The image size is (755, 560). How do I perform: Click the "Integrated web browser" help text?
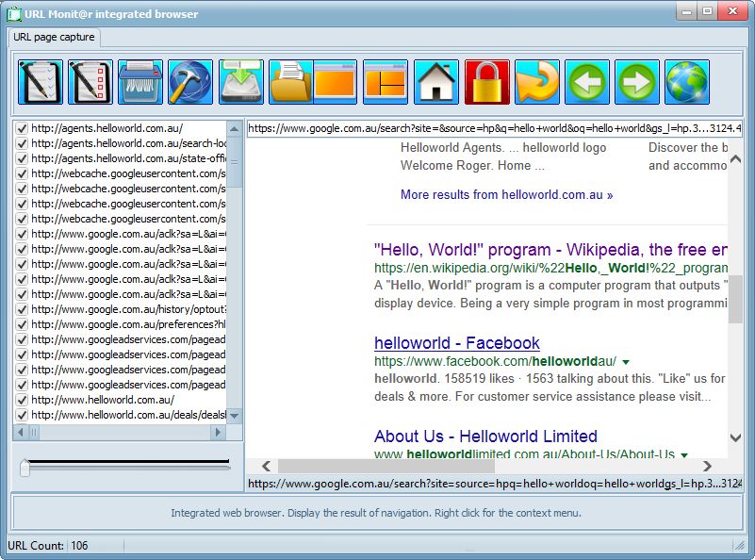(376, 513)
